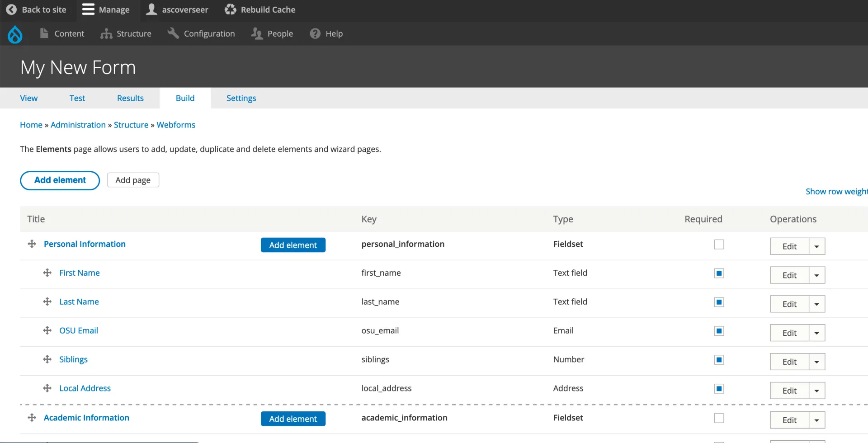Screen dimensions: 868x443
Task: Go to Webforms breadcrumb link
Action: tap(176, 125)
